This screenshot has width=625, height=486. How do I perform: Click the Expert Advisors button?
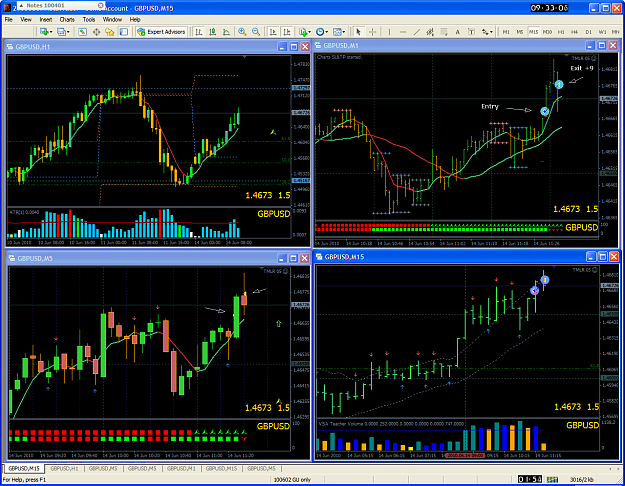click(161, 32)
